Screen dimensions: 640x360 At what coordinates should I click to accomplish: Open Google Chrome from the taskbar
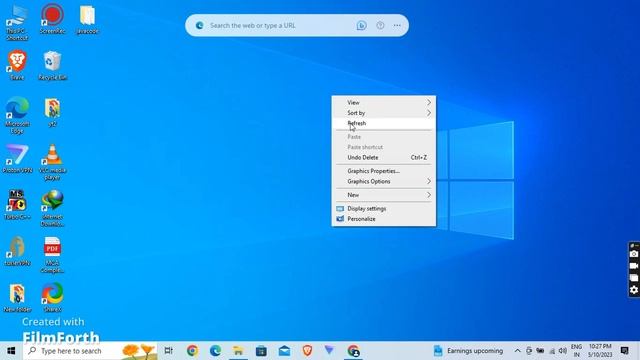pos(192,351)
